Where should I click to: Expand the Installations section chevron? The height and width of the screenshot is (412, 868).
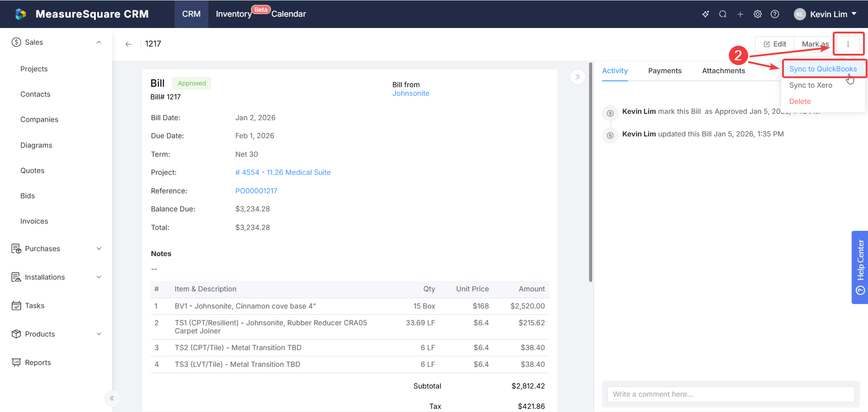[x=99, y=277]
